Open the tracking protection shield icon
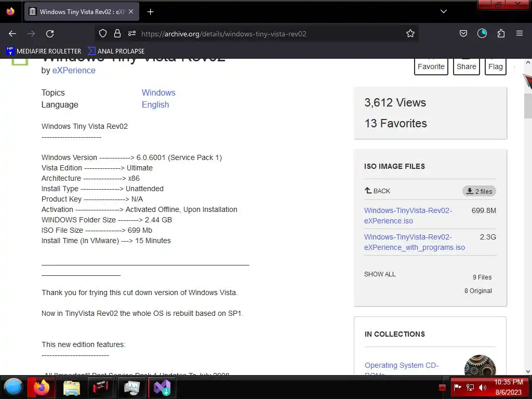 [103, 34]
